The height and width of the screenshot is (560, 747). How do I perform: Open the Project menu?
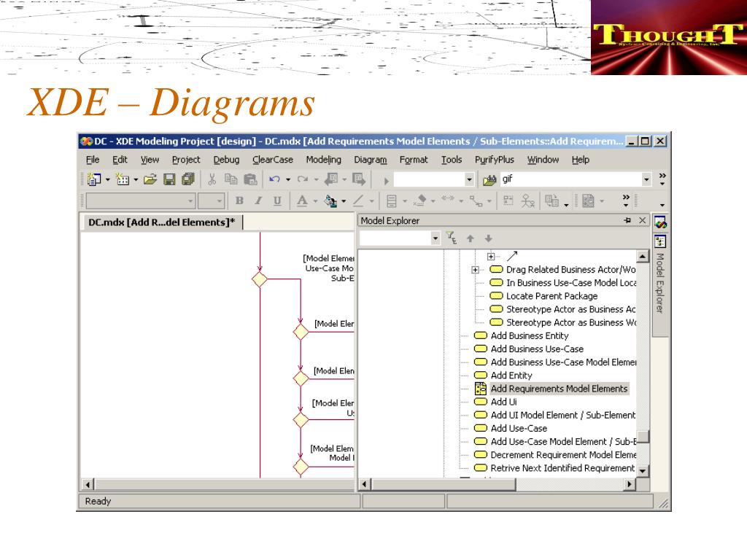[x=186, y=160]
